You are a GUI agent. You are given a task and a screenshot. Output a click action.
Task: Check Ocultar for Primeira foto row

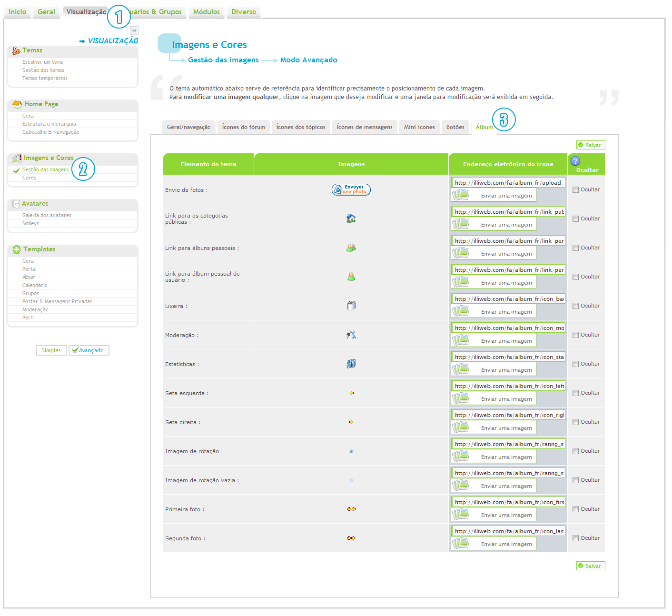coord(575,509)
